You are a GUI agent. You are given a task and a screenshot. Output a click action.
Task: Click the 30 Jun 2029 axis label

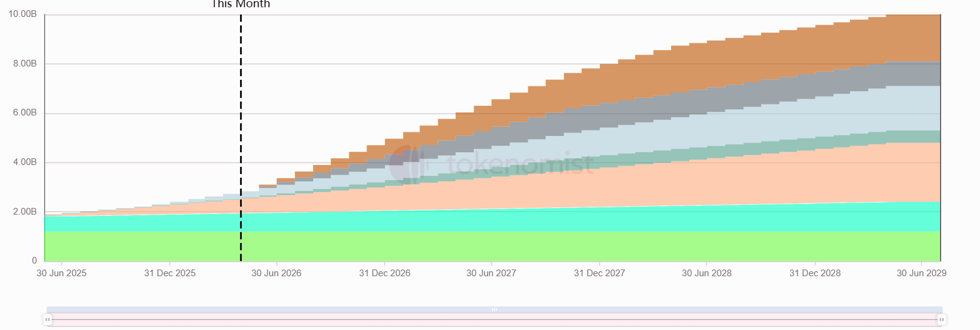point(921,273)
